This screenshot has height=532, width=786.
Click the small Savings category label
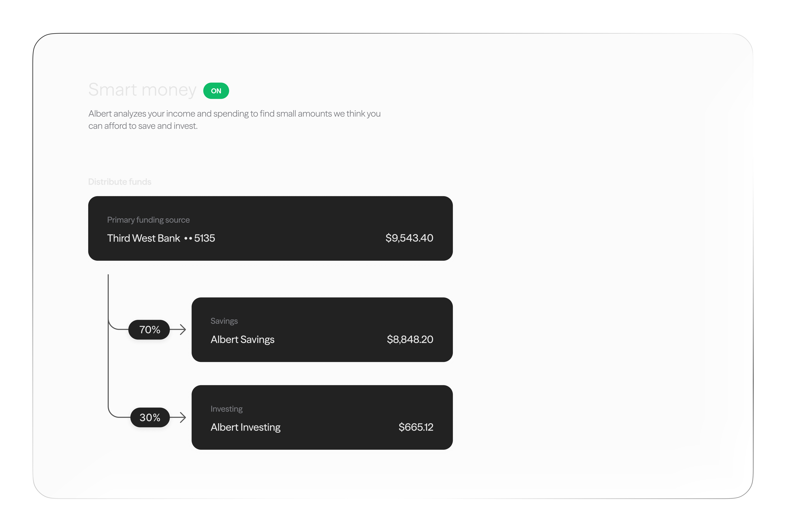point(224,321)
